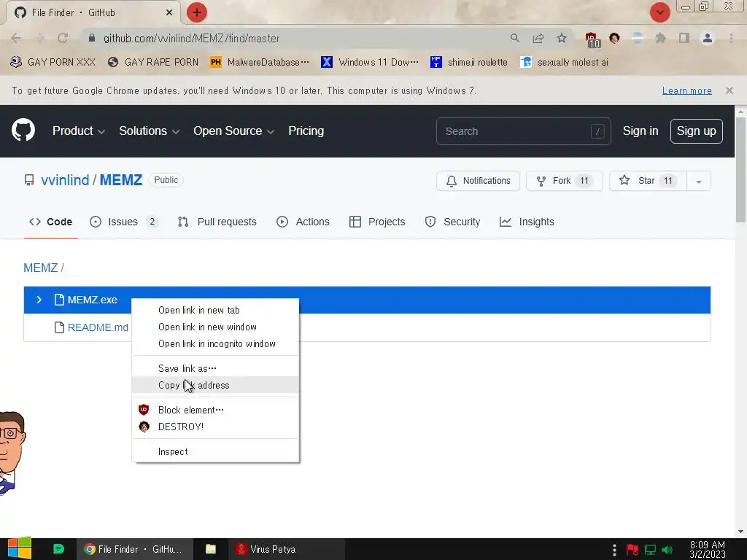The image size is (747, 560).
Task: Reload the page with the refresh icon
Action: 63,38
